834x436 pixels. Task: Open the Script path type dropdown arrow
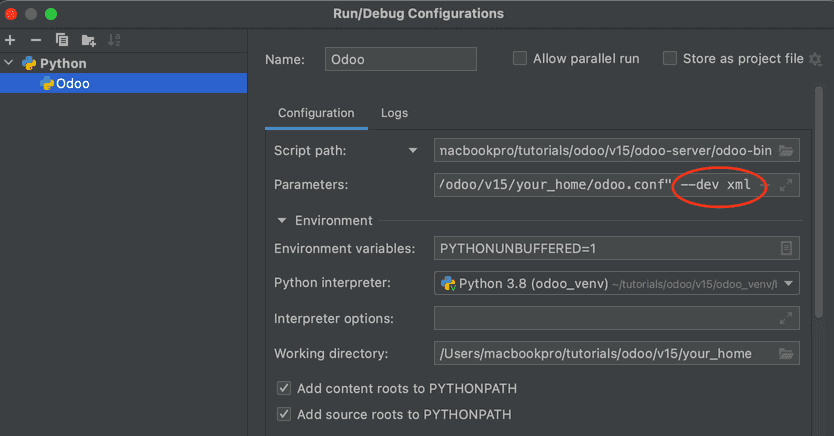[x=413, y=151]
